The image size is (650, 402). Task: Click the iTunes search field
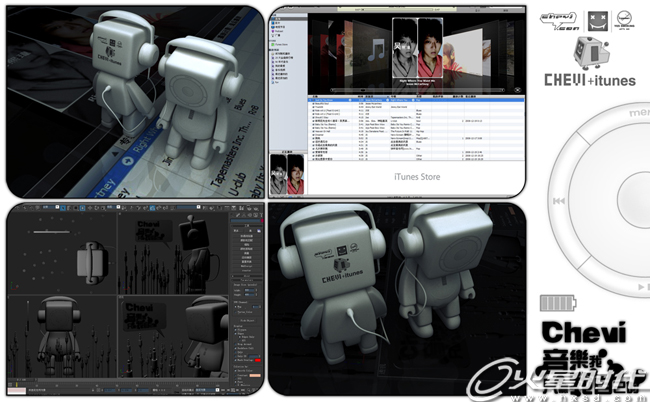[504, 9]
